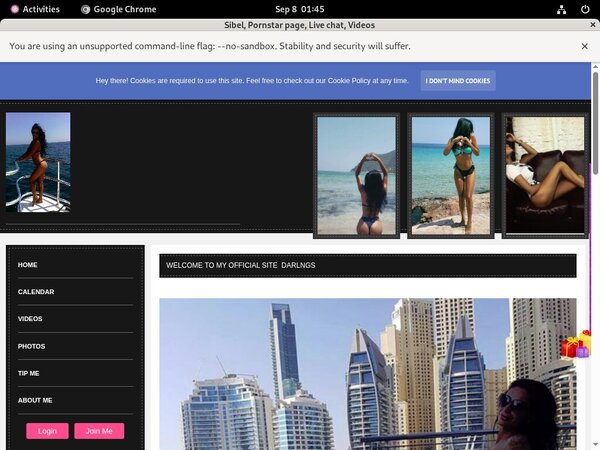Open the power menu icon in top bar
Screen dimensions: 600x450
[582, 9]
